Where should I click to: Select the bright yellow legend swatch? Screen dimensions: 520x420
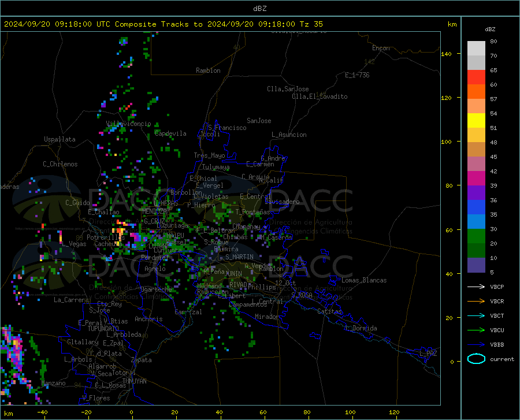(x=476, y=121)
